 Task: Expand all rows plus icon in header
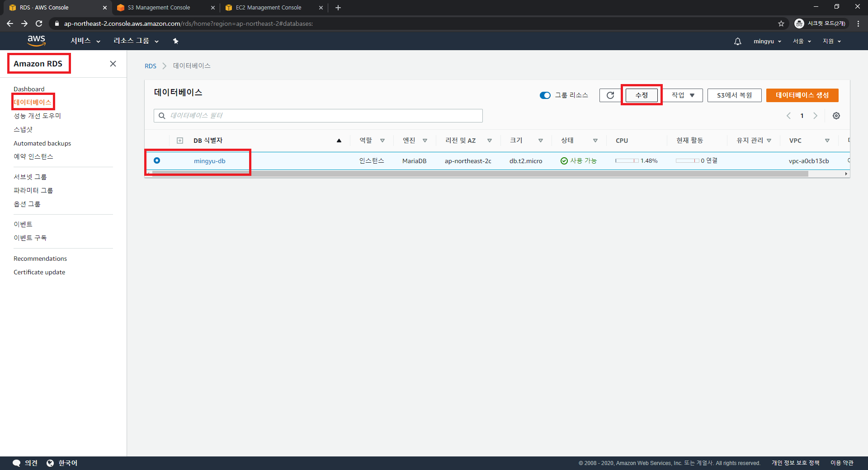point(180,141)
